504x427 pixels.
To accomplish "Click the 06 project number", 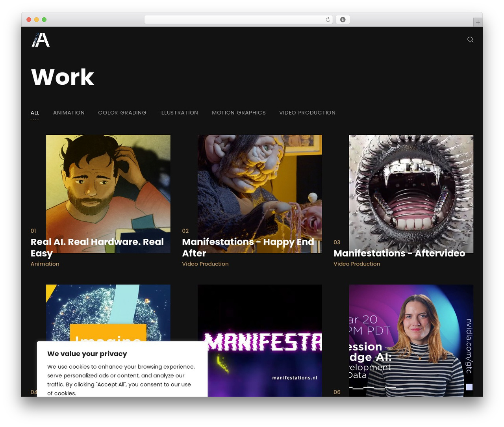I will point(337,392).
